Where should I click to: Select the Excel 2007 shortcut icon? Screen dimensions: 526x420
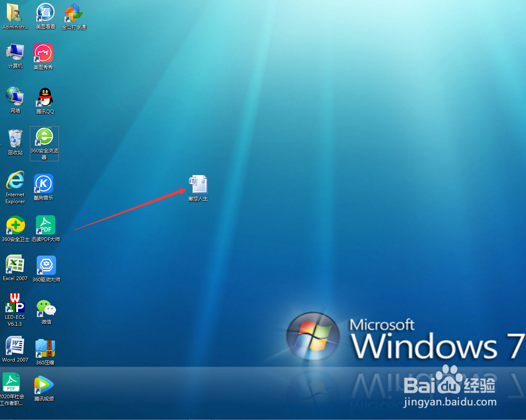click(15, 264)
